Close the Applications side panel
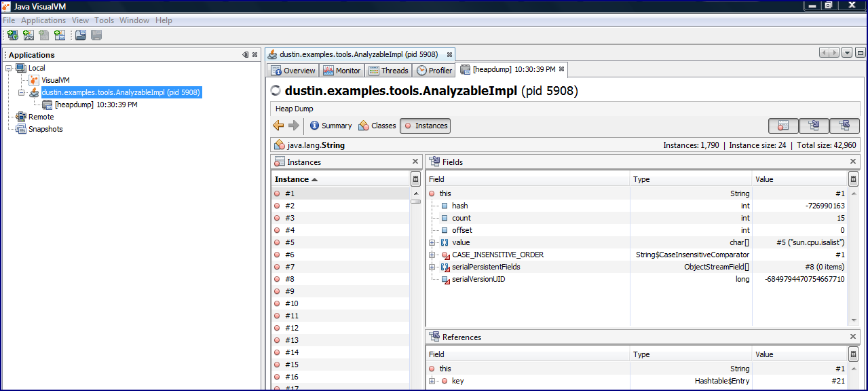This screenshot has height=391, width=868. [x=255, y=55]
